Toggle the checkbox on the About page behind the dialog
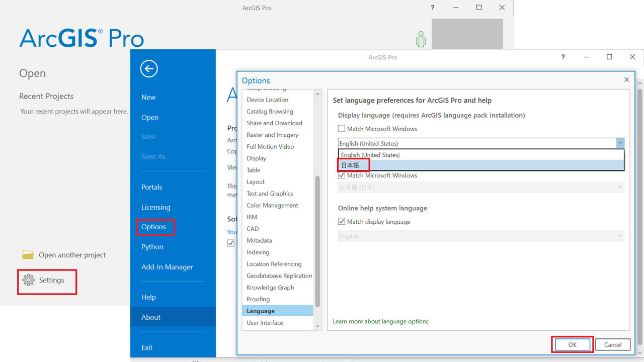Viewport: 644px width, 362px height. click(231, 243)
